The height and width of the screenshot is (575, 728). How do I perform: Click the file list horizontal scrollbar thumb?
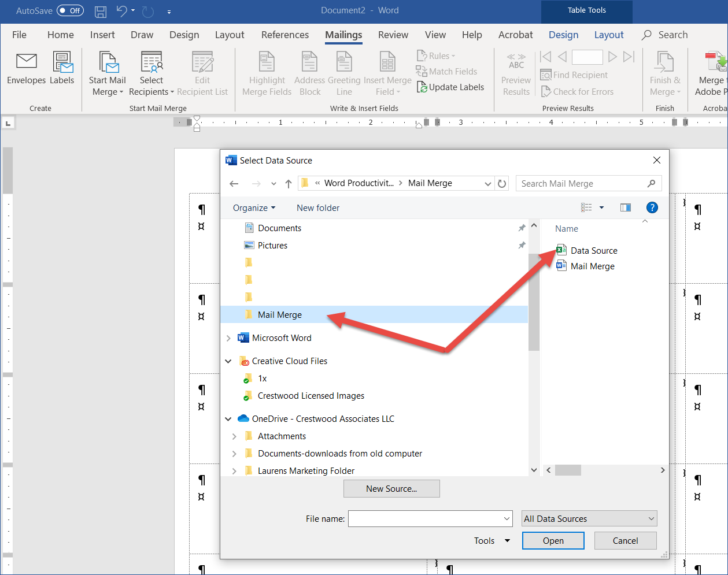568,470
